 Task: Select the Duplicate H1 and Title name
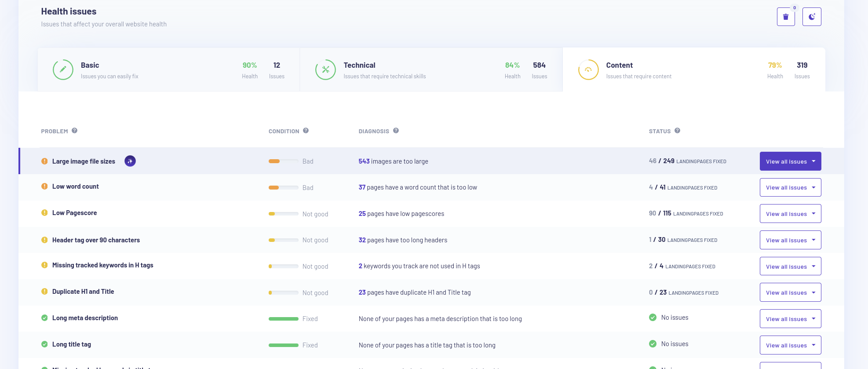pyautogui.click(x=83, y=292)
